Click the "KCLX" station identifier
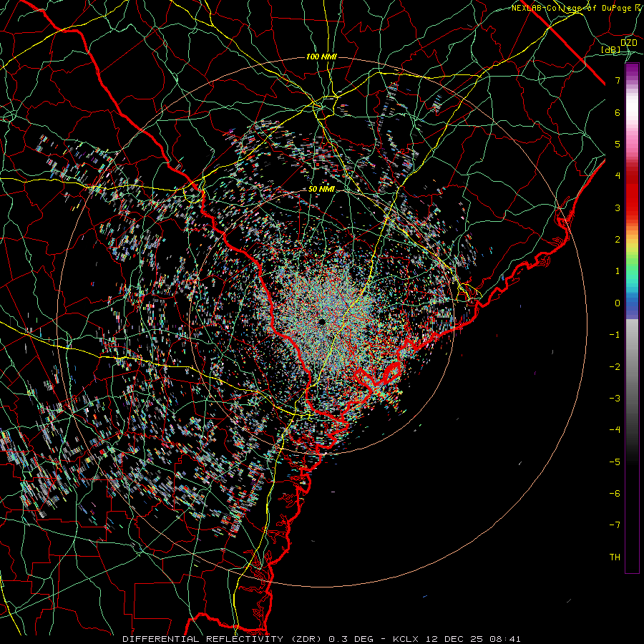The height and width of the screenshot is (644, 644). [x=406, y=639]
